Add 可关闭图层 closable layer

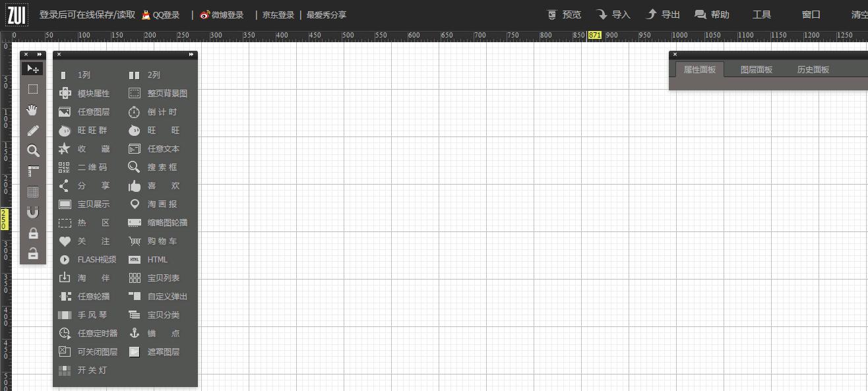click(88, 352)
